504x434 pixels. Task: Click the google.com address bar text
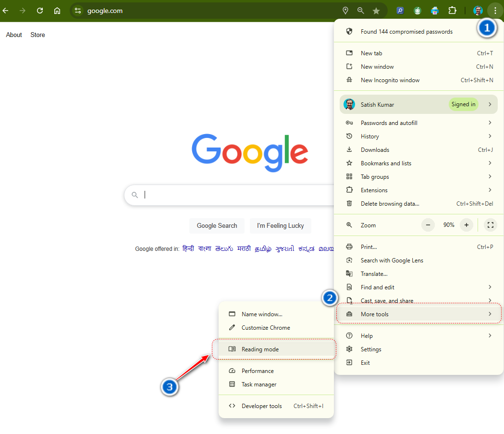click(x=105, y=11)
